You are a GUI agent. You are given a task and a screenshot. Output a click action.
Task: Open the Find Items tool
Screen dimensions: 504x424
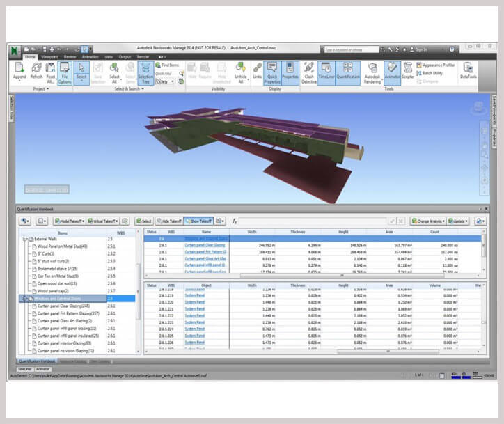[x=167, y=65]
